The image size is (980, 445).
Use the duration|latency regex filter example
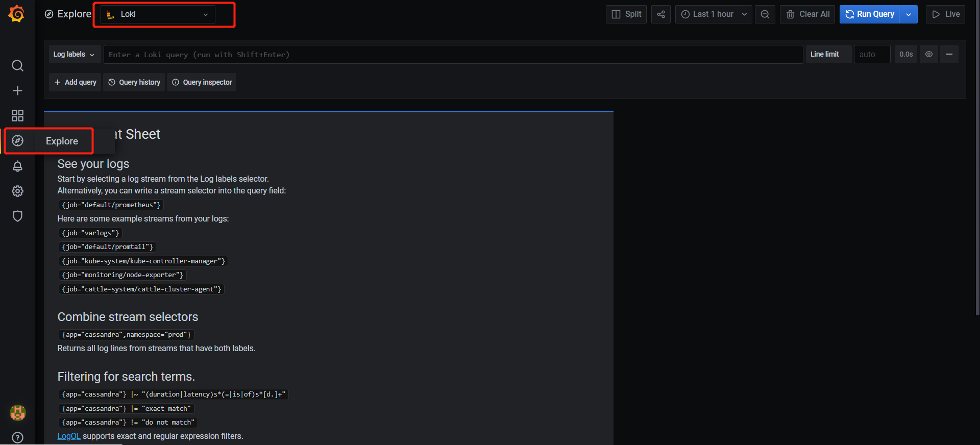[174, 394]
